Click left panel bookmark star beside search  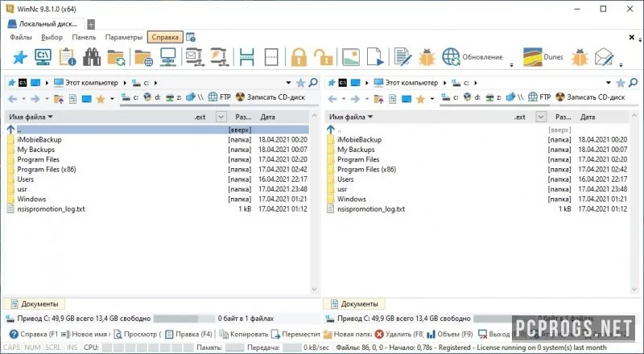tap(300, 83)
